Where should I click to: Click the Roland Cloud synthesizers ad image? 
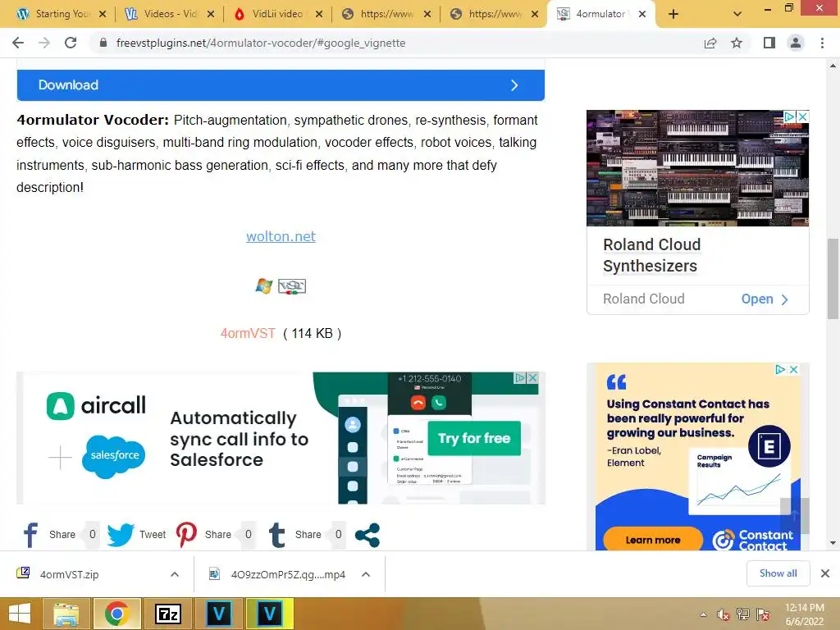pos(697,168)
